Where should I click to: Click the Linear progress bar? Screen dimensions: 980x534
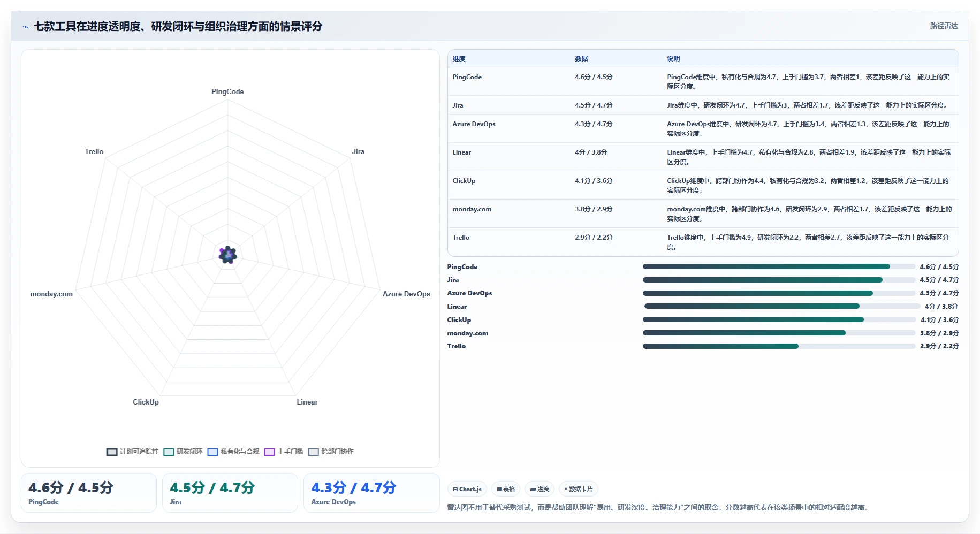(x=782, y=306)
